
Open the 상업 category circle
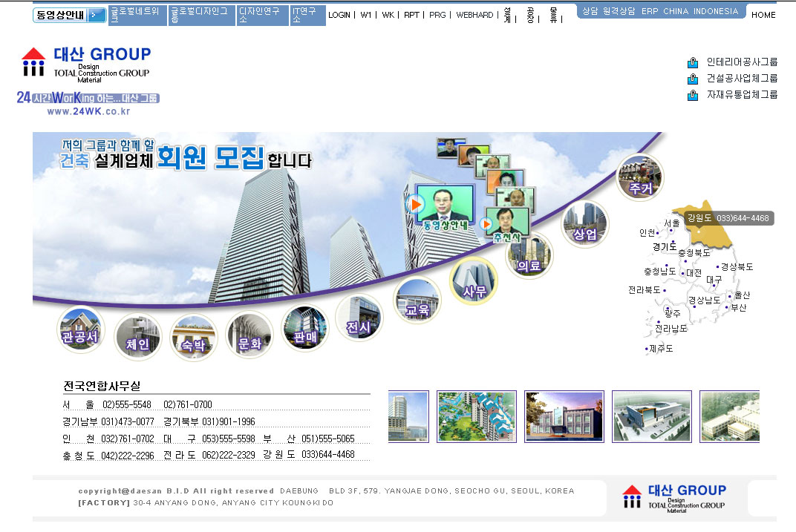click(x=585, y=224)
